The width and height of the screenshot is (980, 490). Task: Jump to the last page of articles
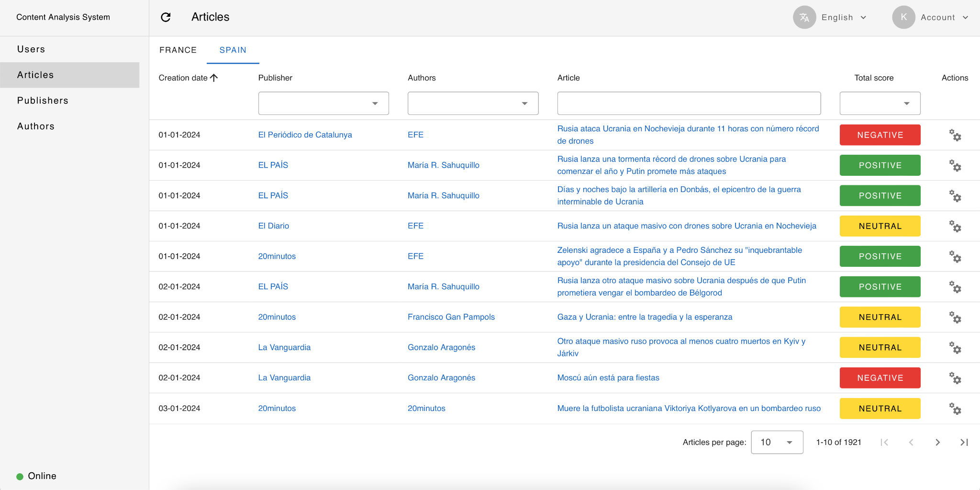(x=964, y=442)
